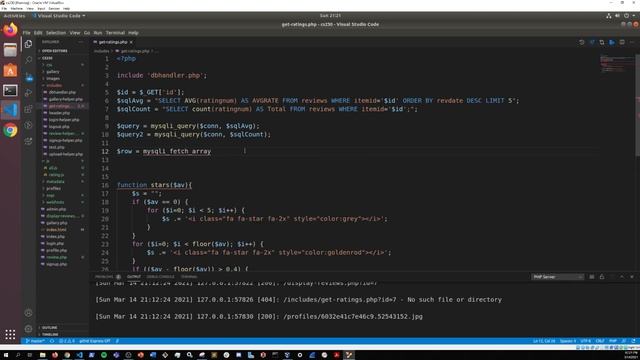Open dbhandler.php in the explorer

tap(62, 92)
